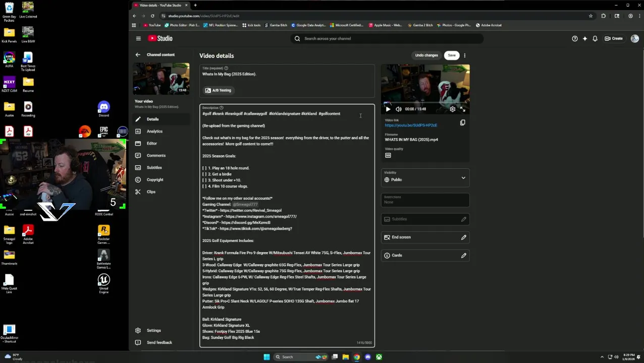Click the sidebar video thumbnail
Screen dimensions: 644x363
(x=161, y=79)
